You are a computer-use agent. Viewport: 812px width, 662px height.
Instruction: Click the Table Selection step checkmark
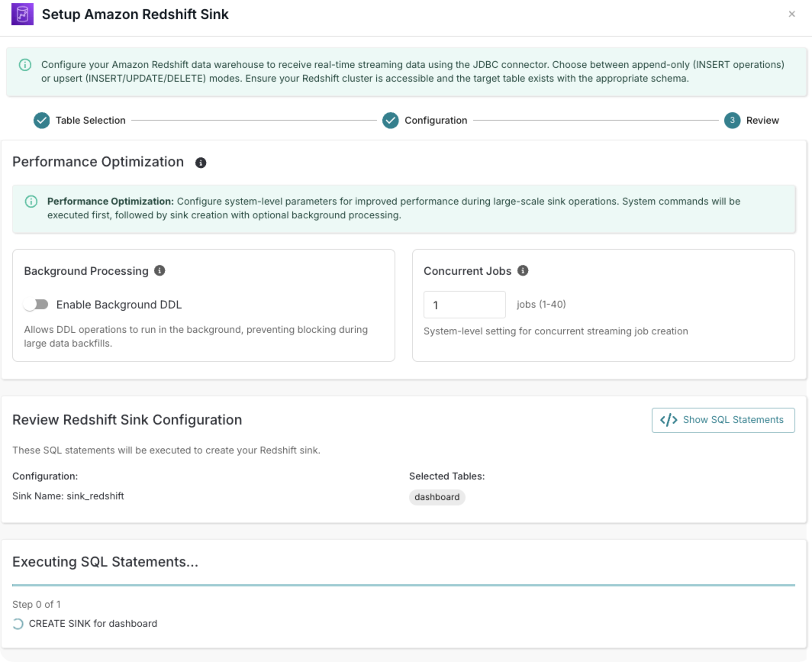[x=41, y=120]
